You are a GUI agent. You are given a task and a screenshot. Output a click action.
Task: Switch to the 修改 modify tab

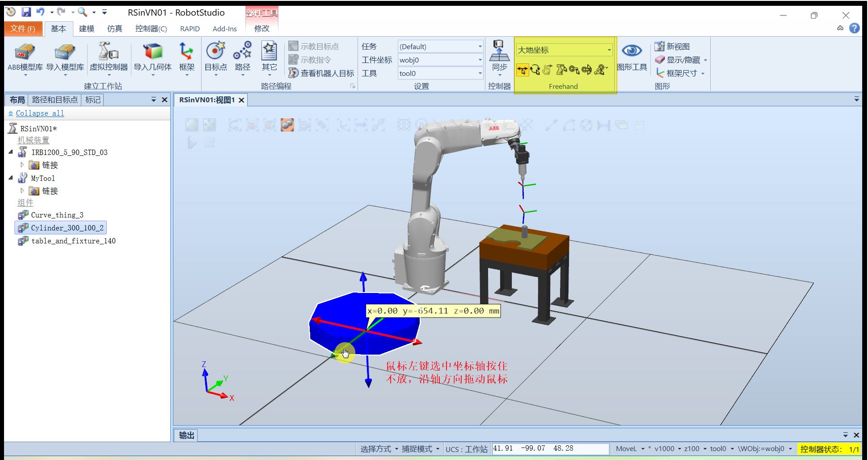[261, 29]
